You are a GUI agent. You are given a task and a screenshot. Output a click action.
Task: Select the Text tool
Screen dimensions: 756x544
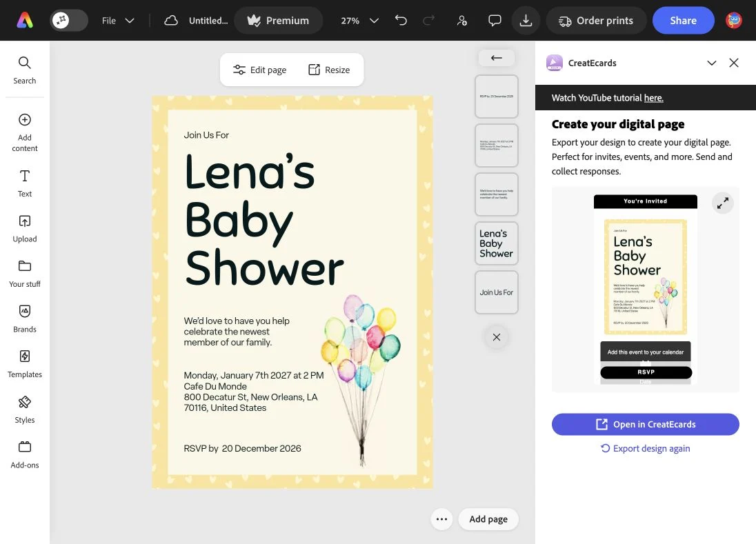[x=25, y=183]
